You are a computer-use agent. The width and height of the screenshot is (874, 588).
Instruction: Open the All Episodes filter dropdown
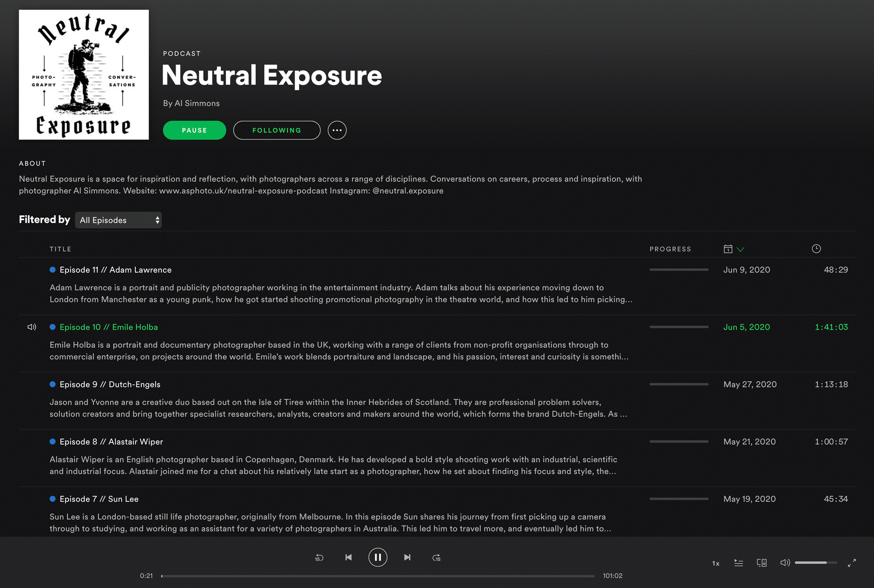coord(118,220)
